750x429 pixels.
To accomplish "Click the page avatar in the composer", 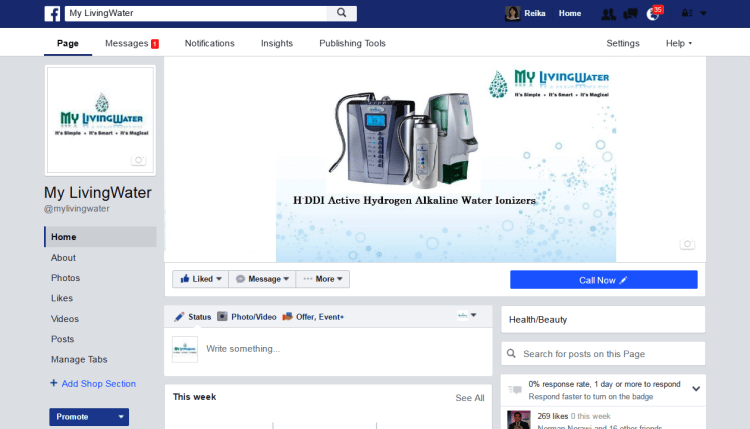I will click(185, 349).
